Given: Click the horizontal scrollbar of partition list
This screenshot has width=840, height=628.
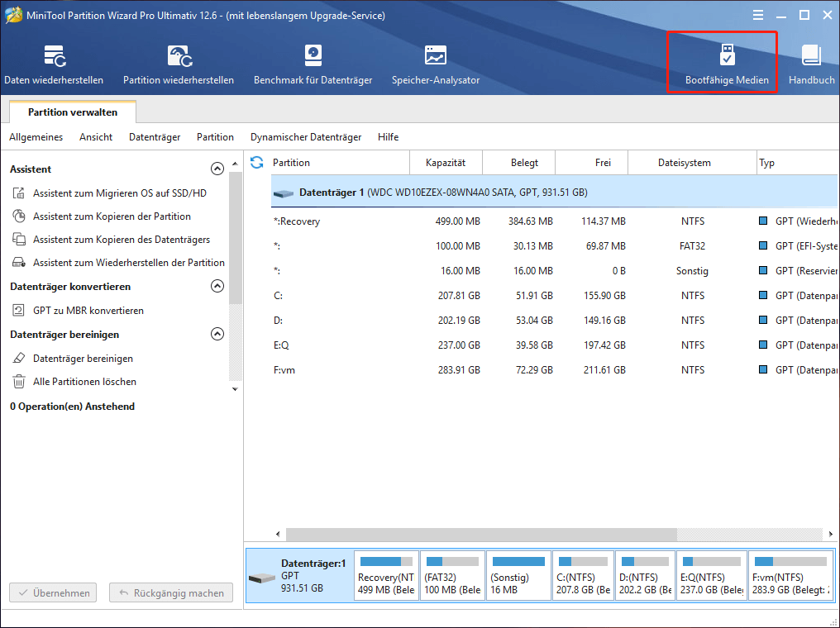Looking at the screenshot, I should click(x=481, y=534).
